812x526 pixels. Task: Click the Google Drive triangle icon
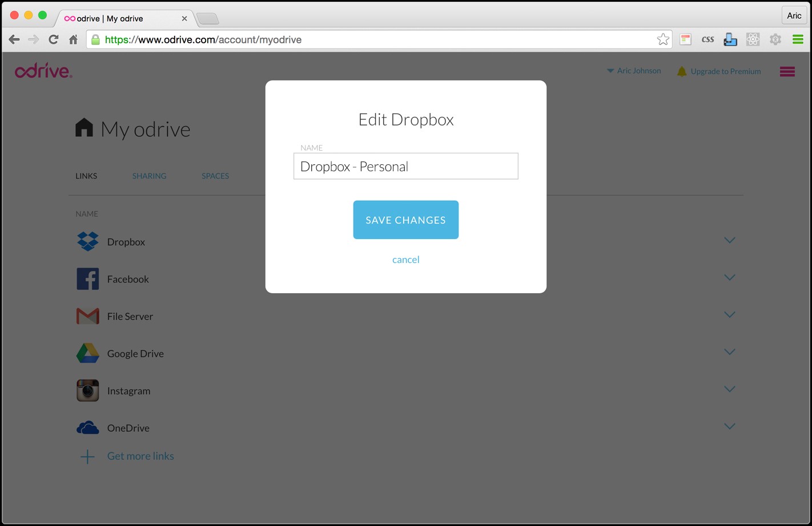pos(87,353)
